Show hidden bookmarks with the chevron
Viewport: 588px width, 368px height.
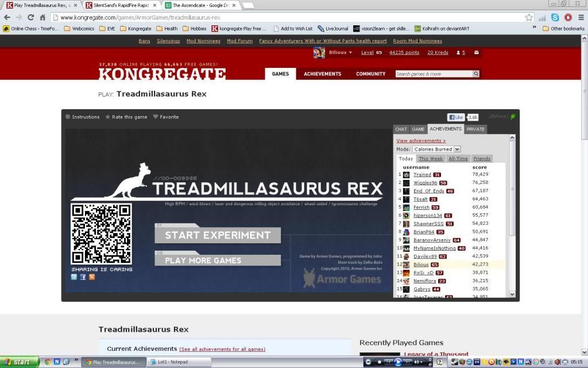pos(535,28)
